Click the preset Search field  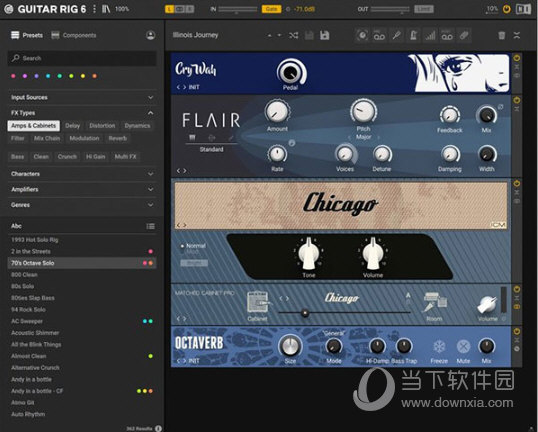[82, 58]
